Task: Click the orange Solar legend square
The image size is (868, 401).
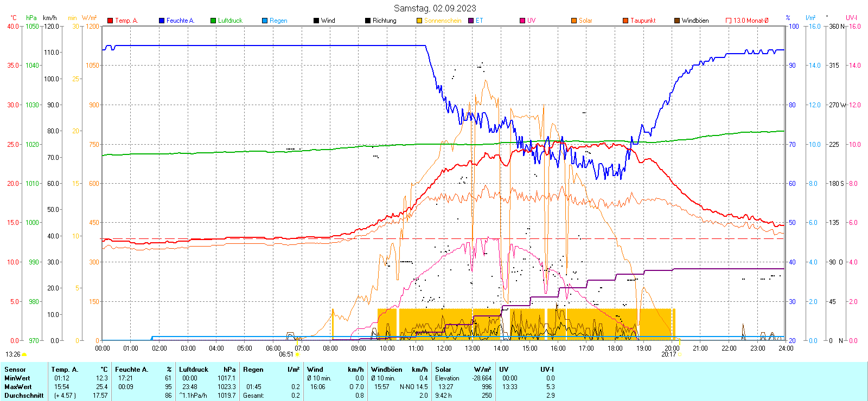Action: tap(574, 21)
